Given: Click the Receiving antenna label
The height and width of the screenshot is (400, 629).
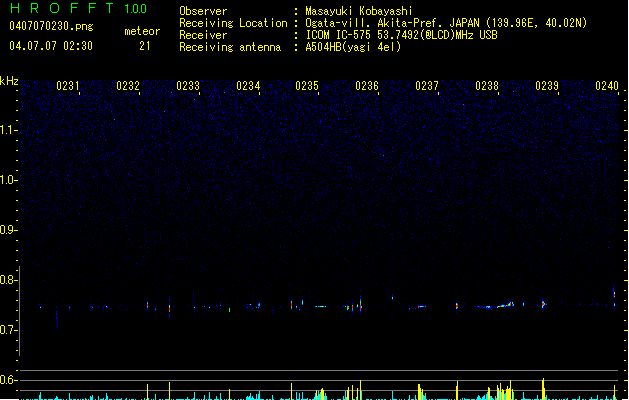Looking at the screenshot, I should 230,47.
